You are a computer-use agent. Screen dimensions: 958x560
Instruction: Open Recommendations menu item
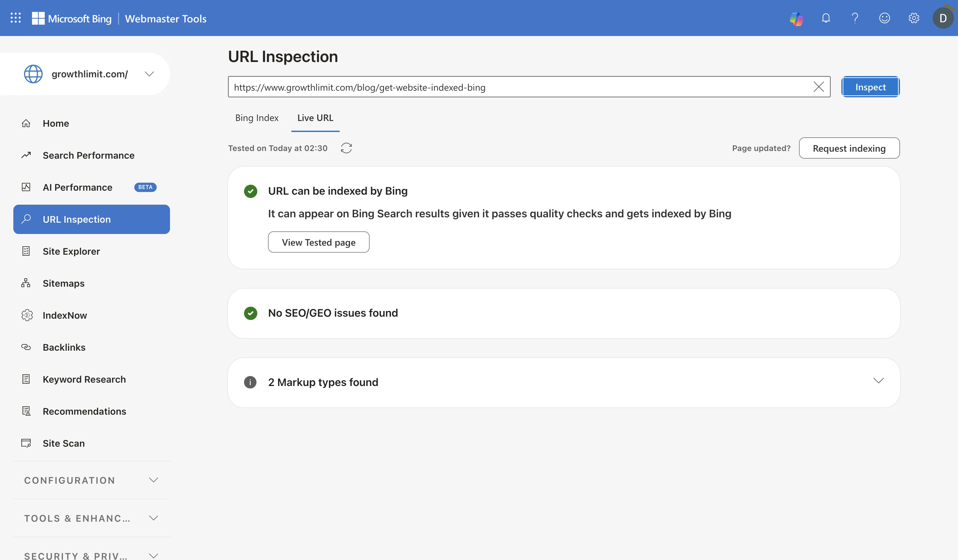(92, 411)
